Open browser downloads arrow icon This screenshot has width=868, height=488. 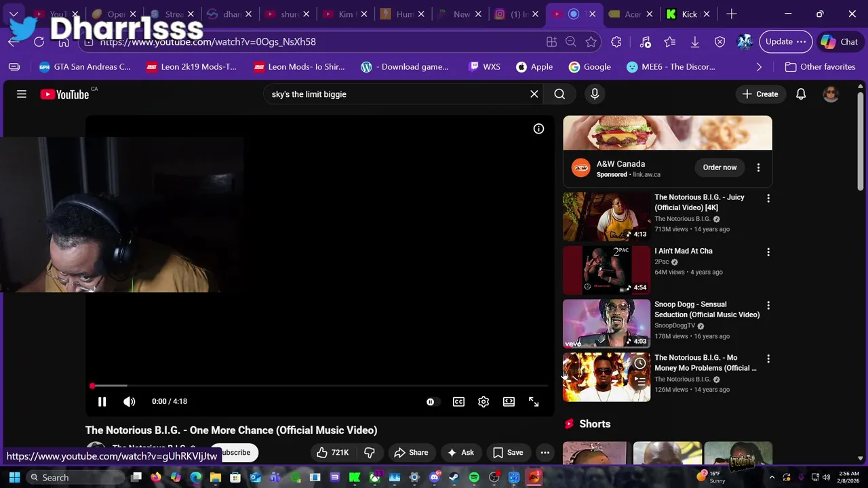tap(694, 41)
